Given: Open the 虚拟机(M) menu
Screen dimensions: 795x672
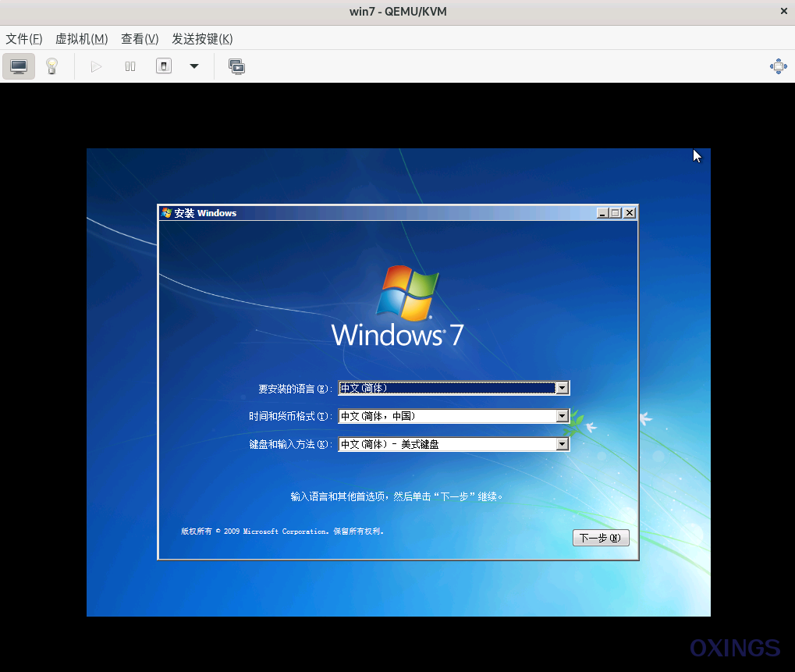Looking at the screenshot, I should pos(82,39).
